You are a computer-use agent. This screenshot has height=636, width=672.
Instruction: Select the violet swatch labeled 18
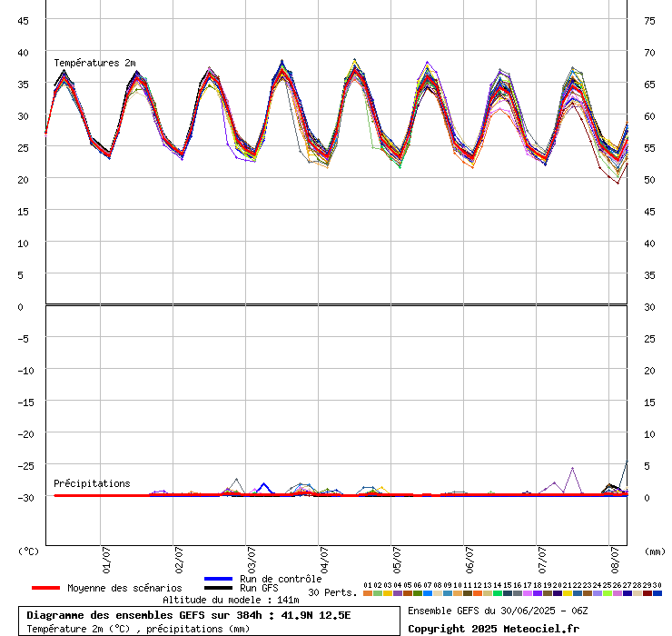coord(537,593)
